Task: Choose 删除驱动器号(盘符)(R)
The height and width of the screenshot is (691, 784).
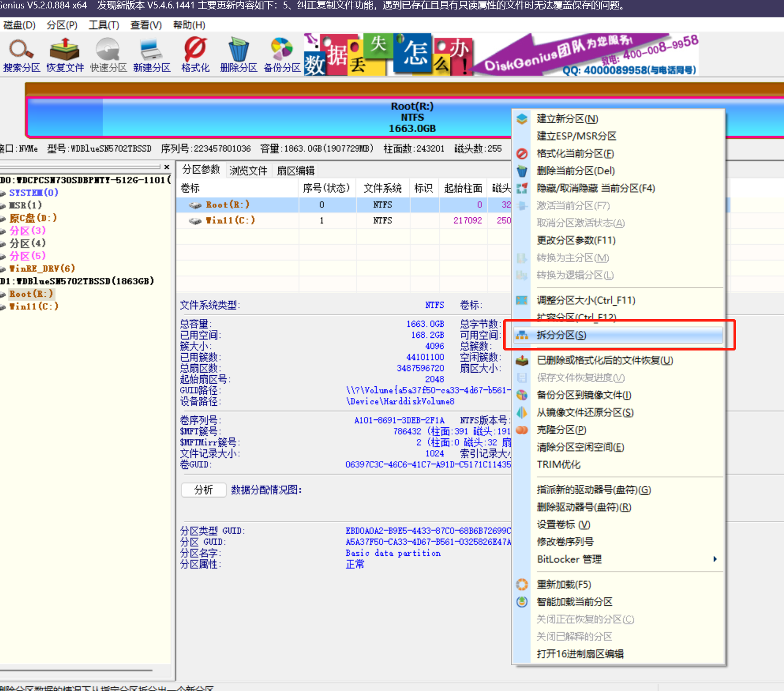Action: (584, 507)
